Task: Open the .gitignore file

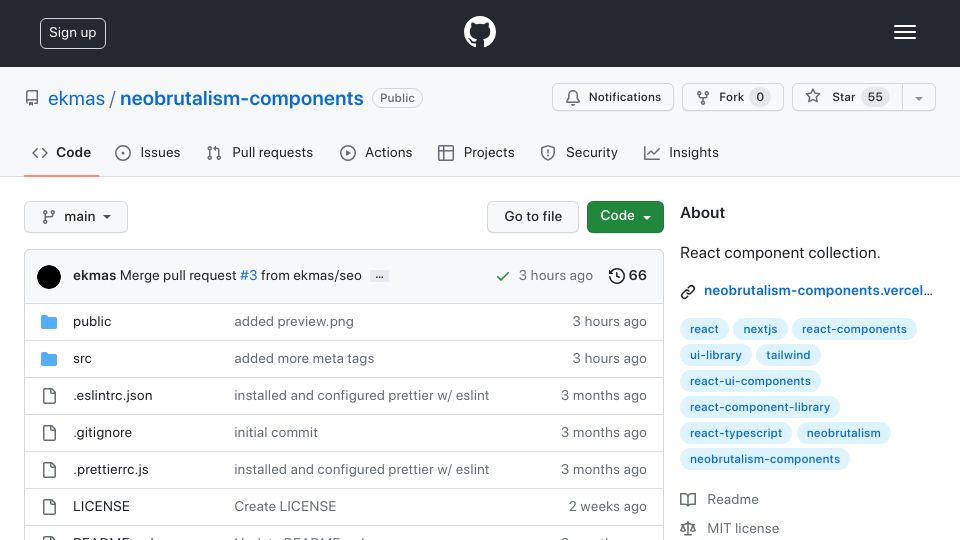Action: tap(102, 433)
